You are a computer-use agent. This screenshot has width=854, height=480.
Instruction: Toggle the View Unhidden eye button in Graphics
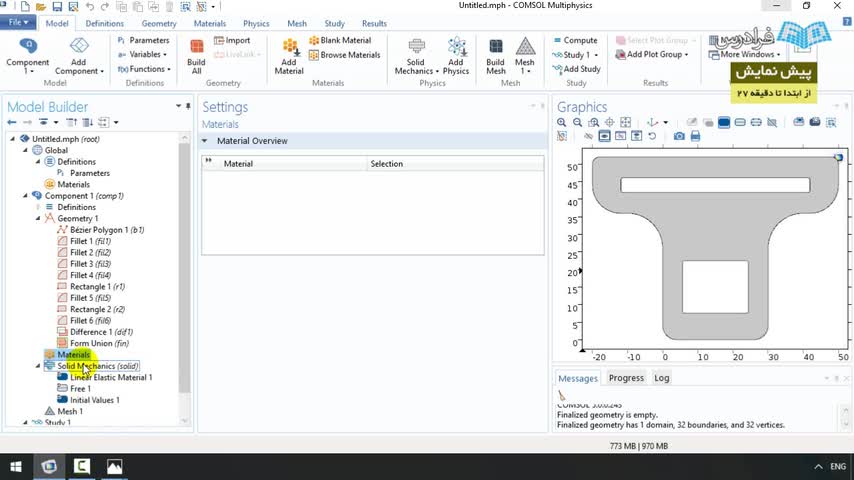(x=604, y=136)
